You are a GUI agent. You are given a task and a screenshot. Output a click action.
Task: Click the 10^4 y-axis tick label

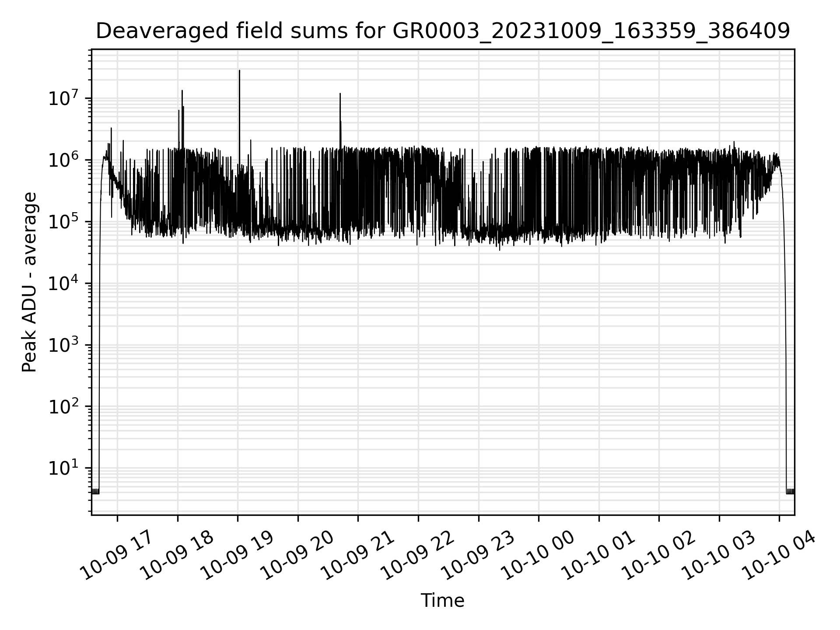[x=63, y=283]
